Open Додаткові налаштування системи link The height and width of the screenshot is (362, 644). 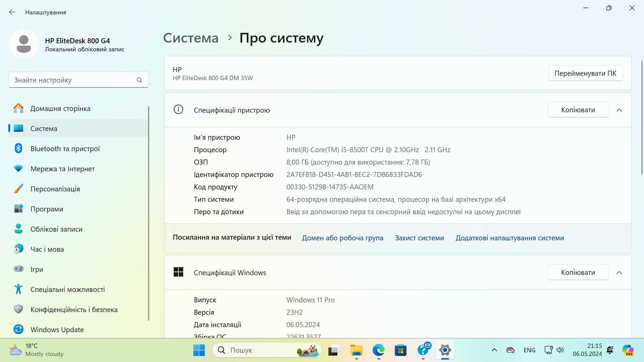point(510,238)
